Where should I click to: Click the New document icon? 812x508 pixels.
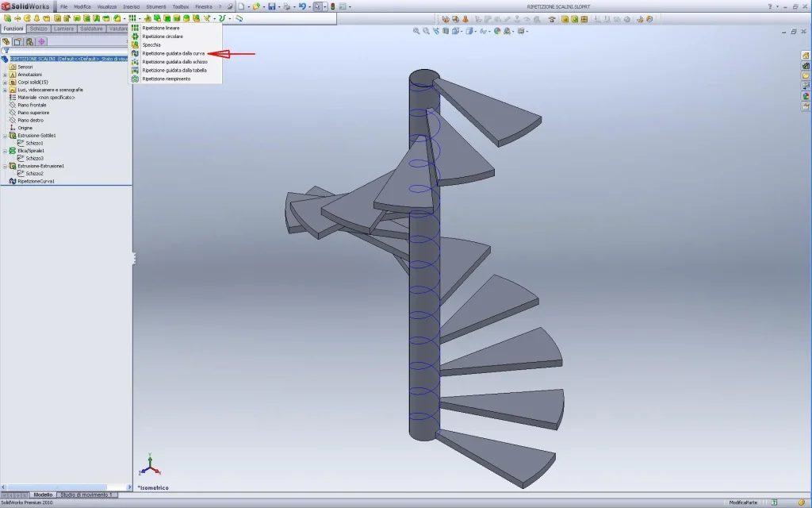coord(241,6)
